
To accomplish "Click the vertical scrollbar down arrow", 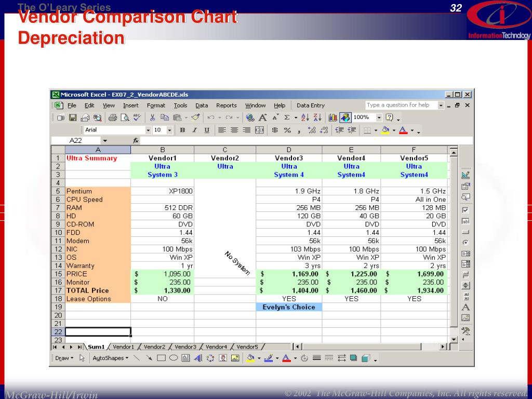I will [x=454, y=339].
